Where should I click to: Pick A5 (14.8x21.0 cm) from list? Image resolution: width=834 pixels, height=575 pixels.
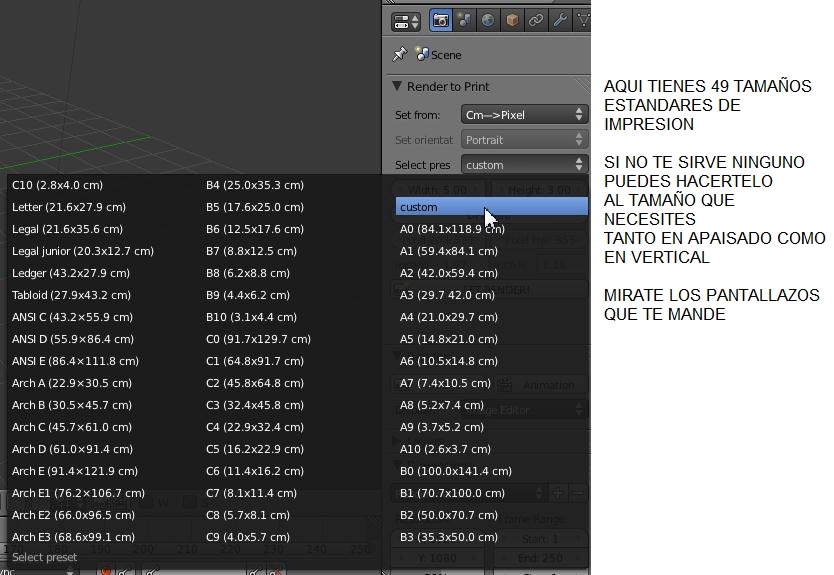click(x=449, y=339)
